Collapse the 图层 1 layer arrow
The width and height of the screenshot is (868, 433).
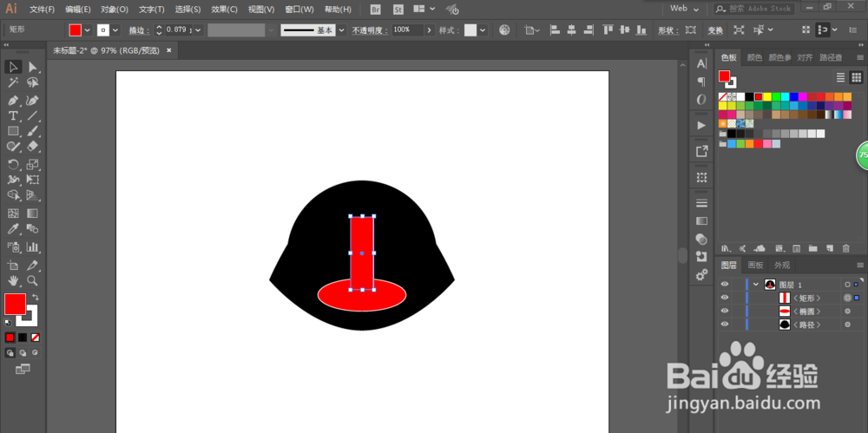click(756, 284)
